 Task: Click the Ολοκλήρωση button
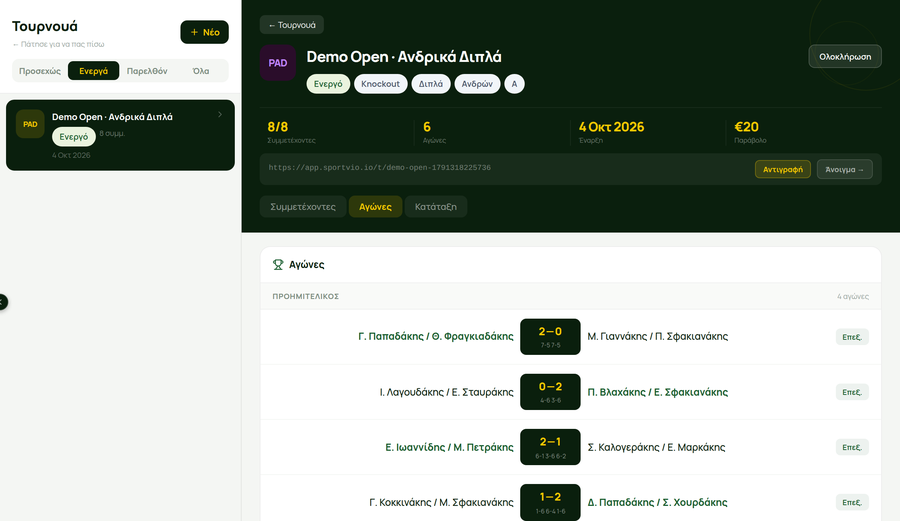pyautogui.click(x=845, y=56)
